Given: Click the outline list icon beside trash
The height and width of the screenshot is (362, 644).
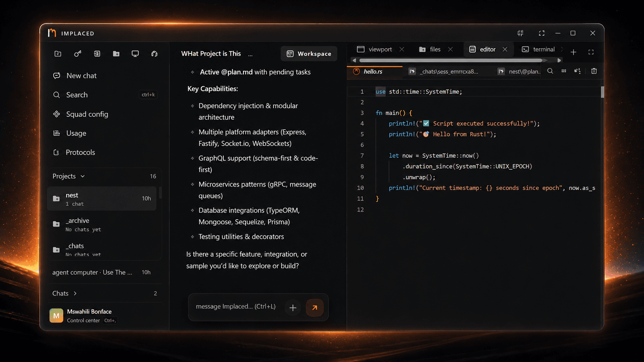Looking at the screenshot, I should coord(577,71).
